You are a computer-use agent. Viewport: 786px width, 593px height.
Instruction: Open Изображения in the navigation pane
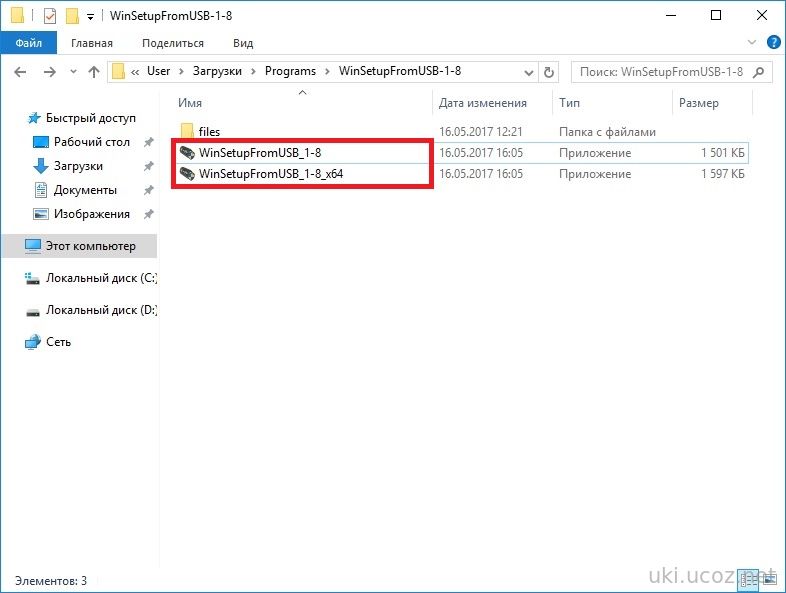pyautogui.click(x=92, y=214)
